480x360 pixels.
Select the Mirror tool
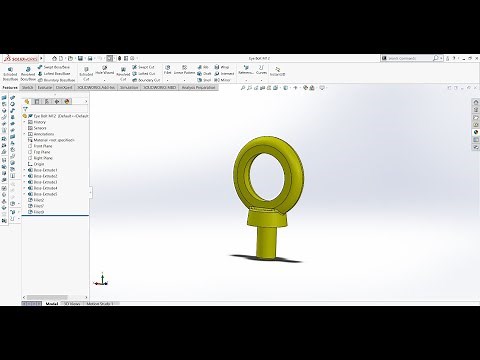click(x=222, y=80)
